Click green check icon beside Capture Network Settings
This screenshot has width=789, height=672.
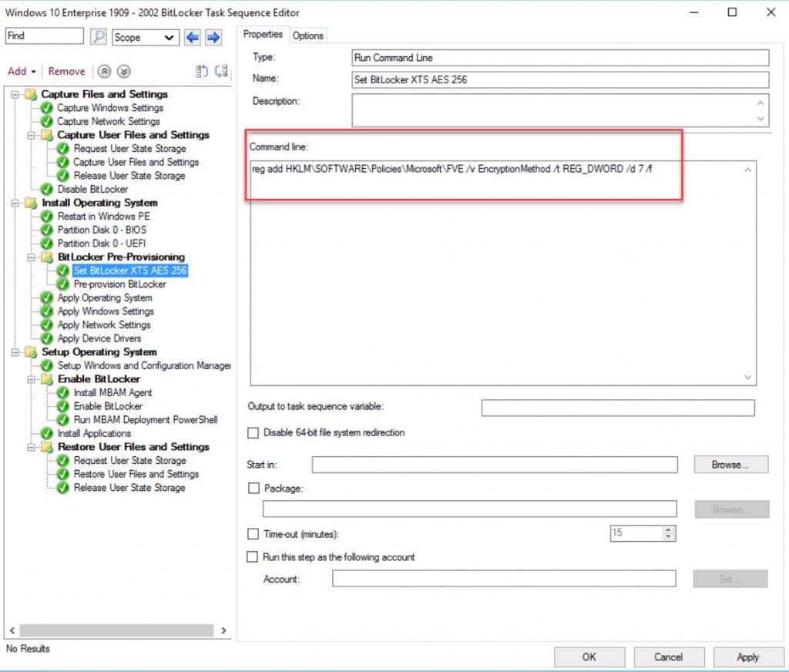47,121
